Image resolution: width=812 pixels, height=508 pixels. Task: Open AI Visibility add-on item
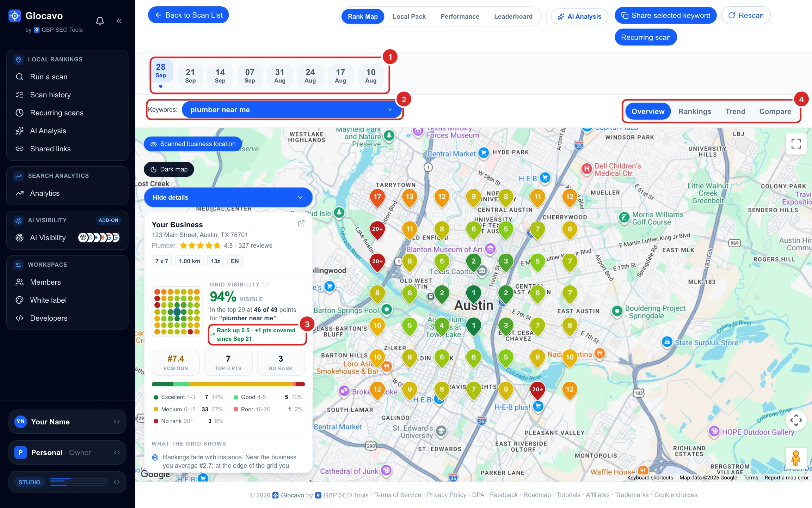pos(67,238)
